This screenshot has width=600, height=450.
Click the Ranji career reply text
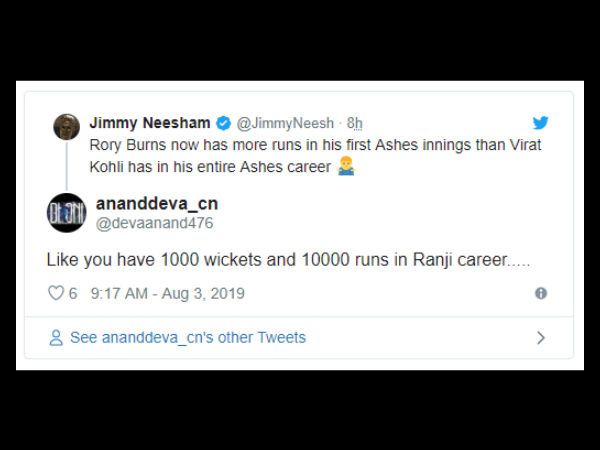(288, 259)
